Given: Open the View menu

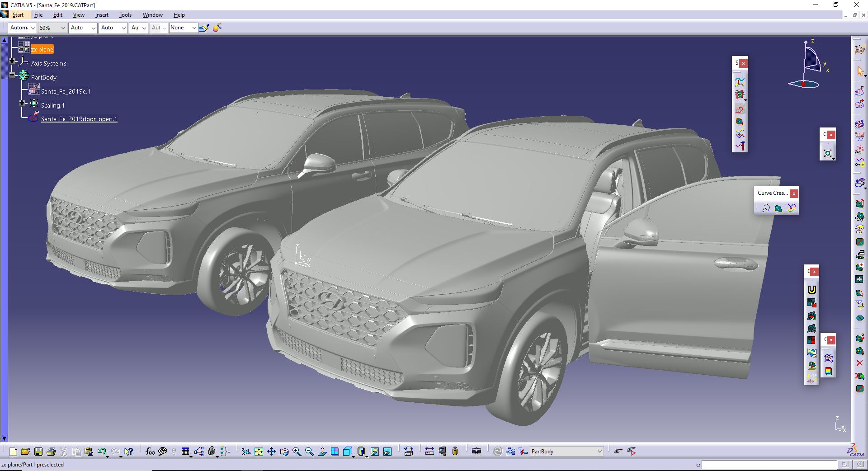Looking at the screenshot, I should pyautogui.click(x=79, y=15).
